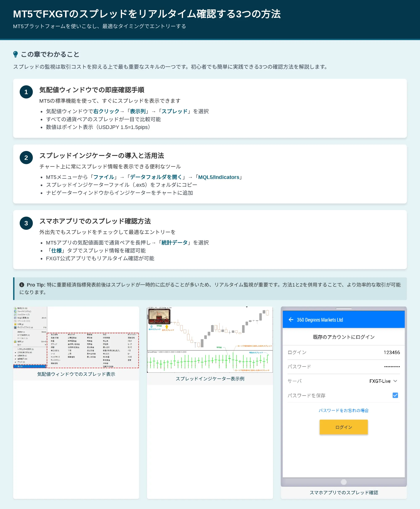Choose 仕様 (p) from the context menu

pyautogui.click(x=20, y=324)
